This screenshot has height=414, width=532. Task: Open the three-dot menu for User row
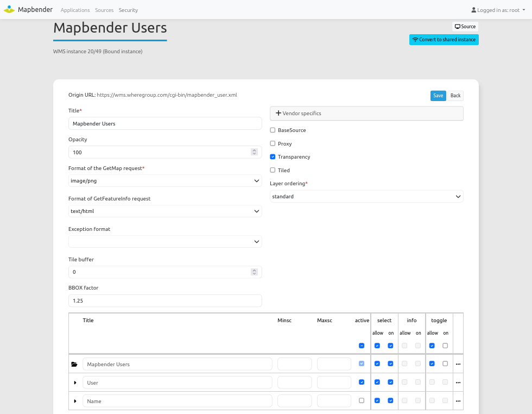click(x=458, y=382)
